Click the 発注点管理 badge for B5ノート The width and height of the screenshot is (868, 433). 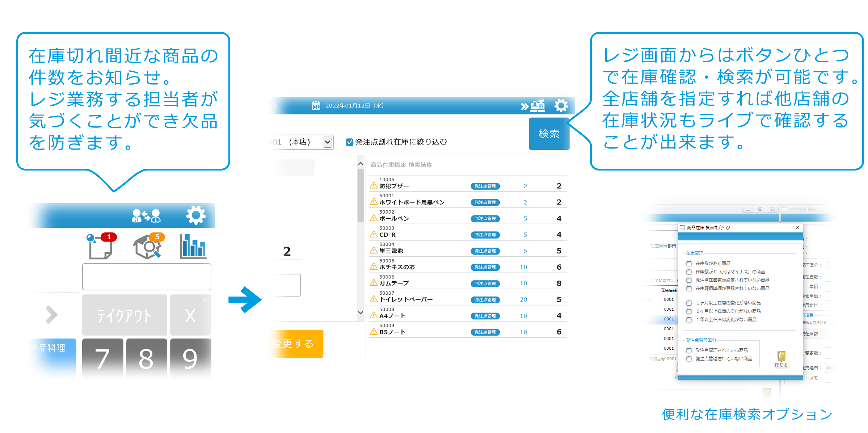pos(485,332)
